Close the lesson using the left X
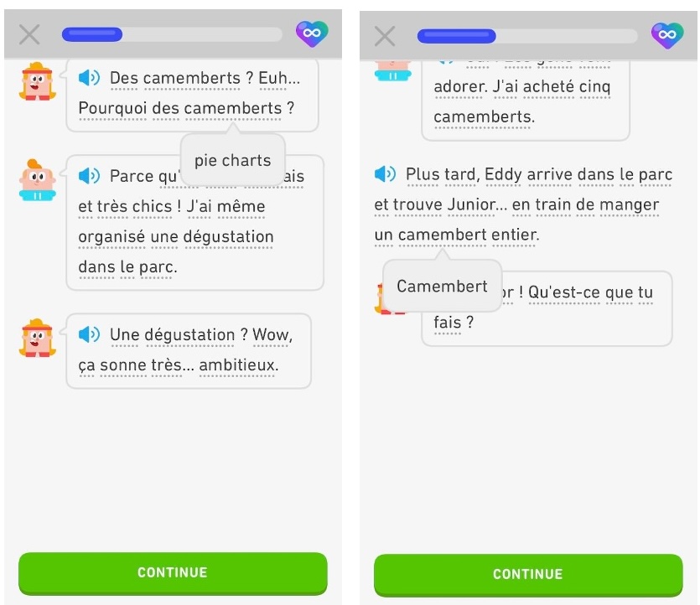The image size is (700, 605). coord(28,34)
